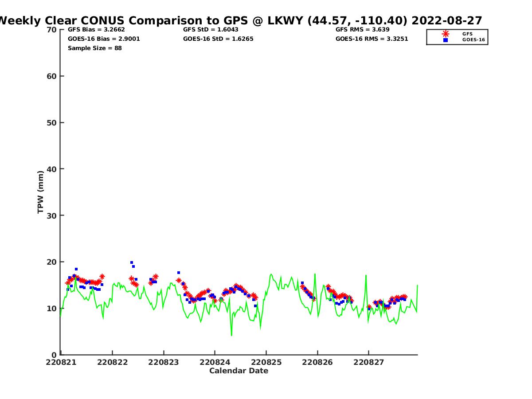Click the TPW (mm) y-axis label

click(41, 192)
